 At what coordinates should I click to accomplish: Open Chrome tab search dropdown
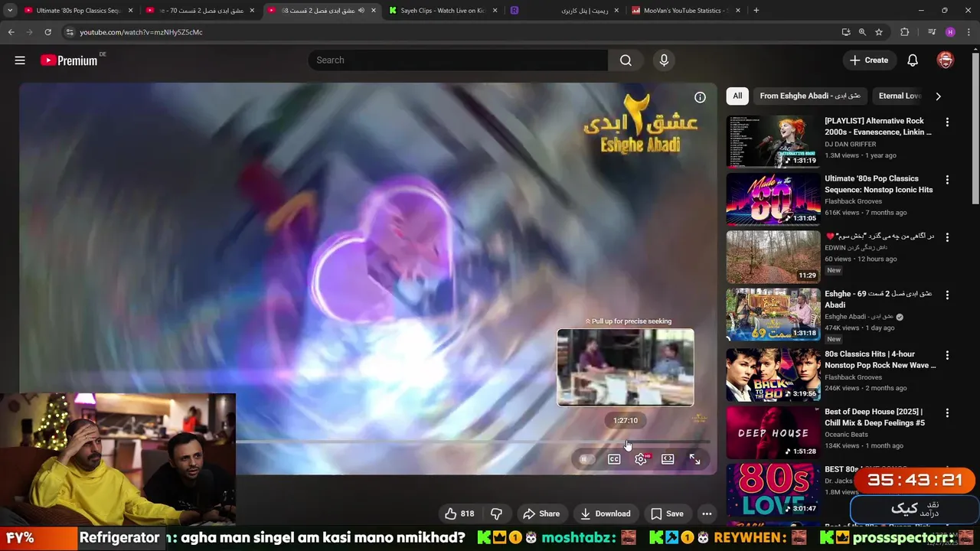[10, 10]
